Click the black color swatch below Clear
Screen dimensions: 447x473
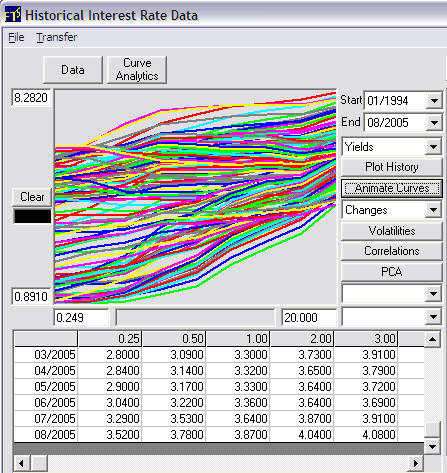point(32,216)
